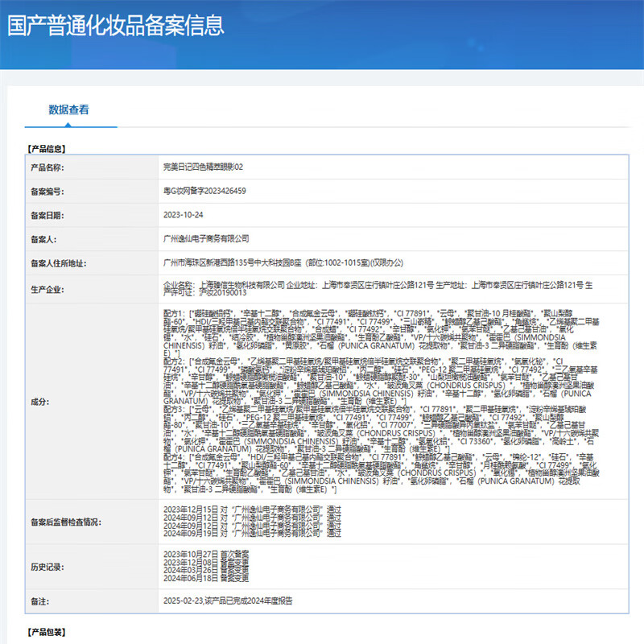Screen dimensions: 644x644
Task: Click the start of 配方3 ingredient list
Action: 175,409
